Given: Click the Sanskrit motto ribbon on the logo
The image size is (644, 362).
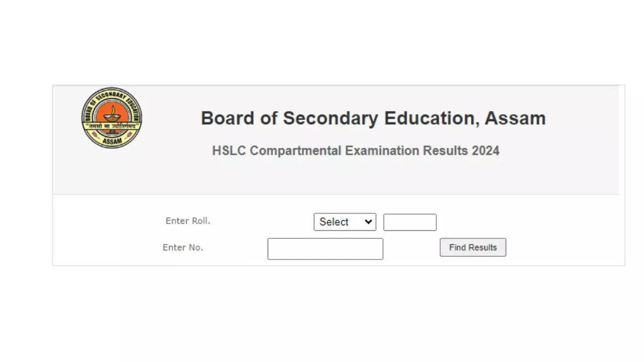Looking at the screenshot, I should click(x=112, y=126).
